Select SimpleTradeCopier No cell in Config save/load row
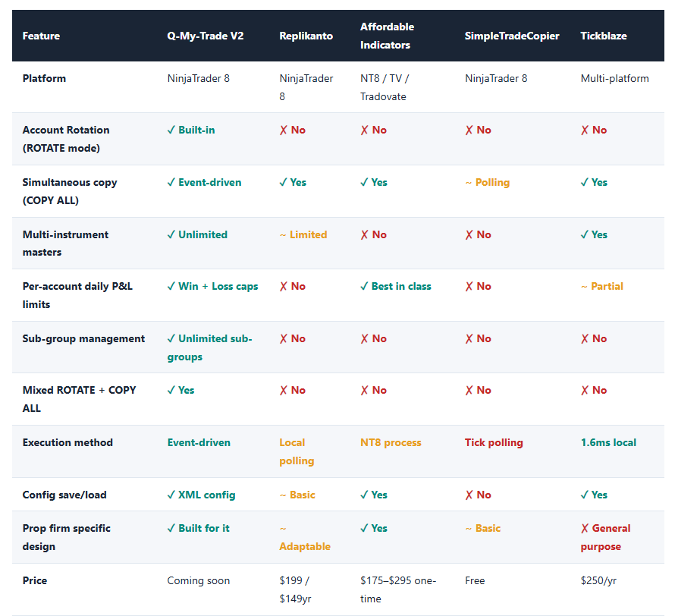 [x=479, y=495]
